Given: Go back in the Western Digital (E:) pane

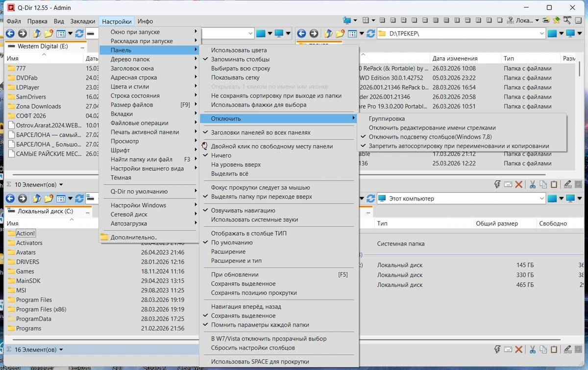Looking at the screenshot, I should [x=10, y=33].
